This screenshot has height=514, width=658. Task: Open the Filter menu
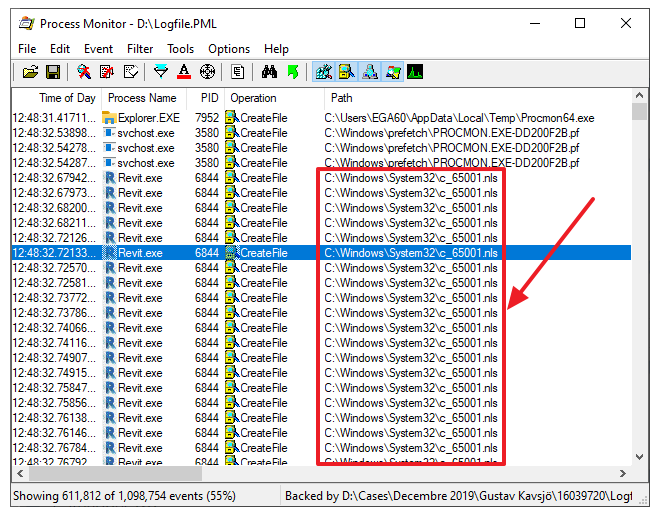click(x=140, y=48)
